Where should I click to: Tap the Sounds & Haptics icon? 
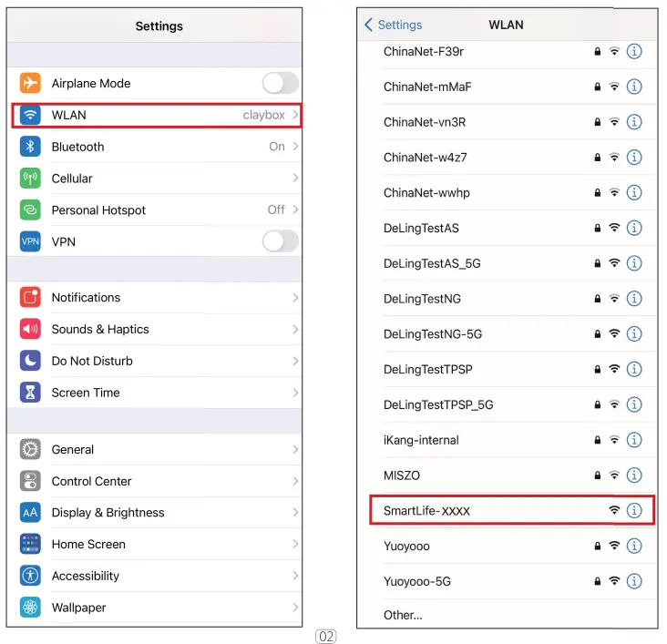coord(30,330)
